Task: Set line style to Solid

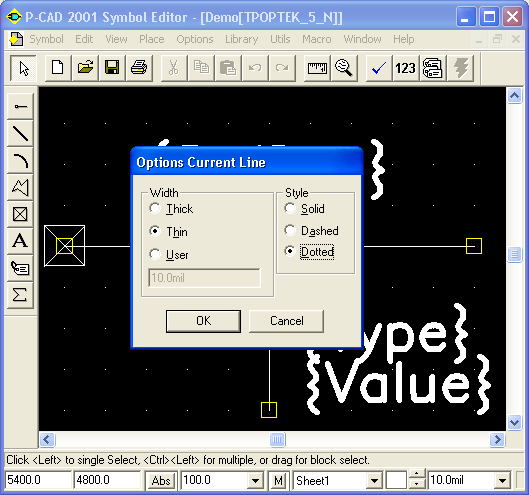Action: 305,209
